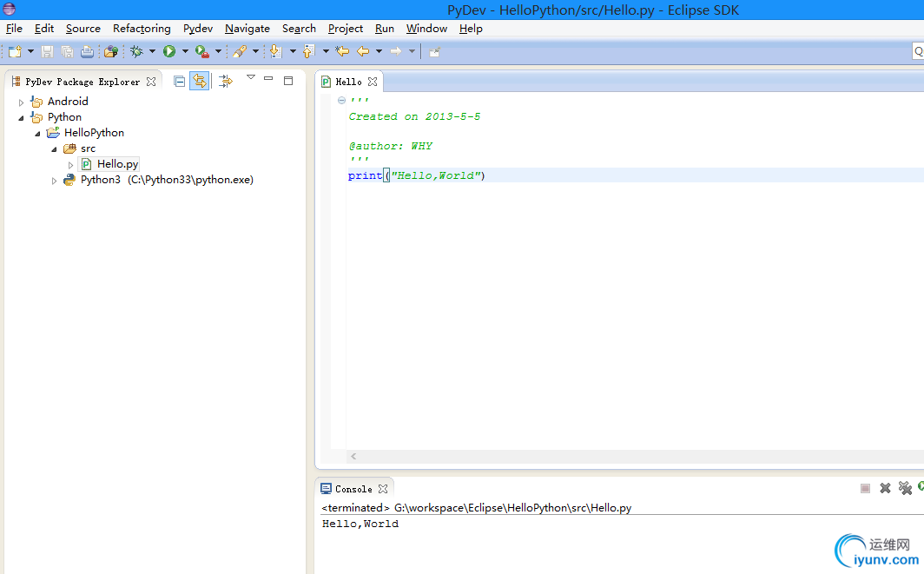Click the Debug bug icon
The image size is (924, 574).
click(136, 52)
